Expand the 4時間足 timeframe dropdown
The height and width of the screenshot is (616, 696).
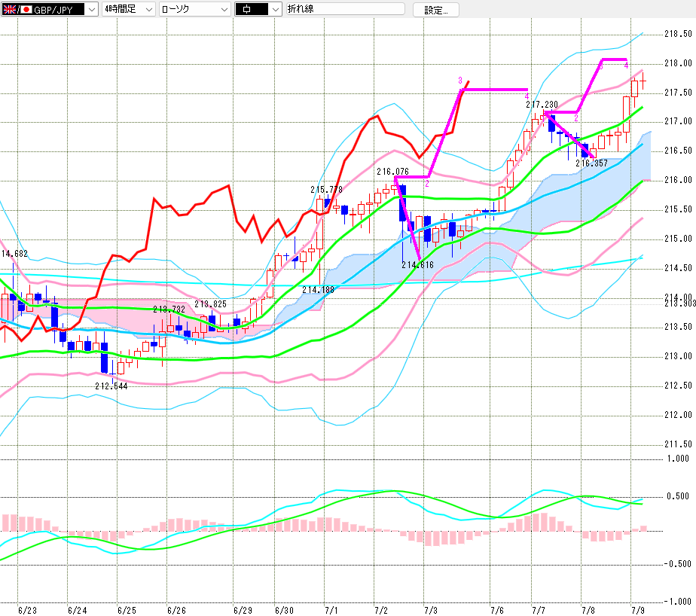(150, 9)
